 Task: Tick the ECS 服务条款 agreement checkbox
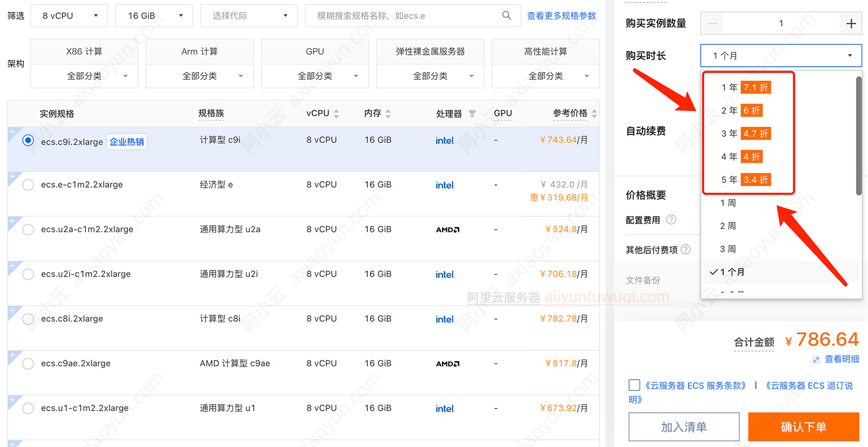point(634,385)
